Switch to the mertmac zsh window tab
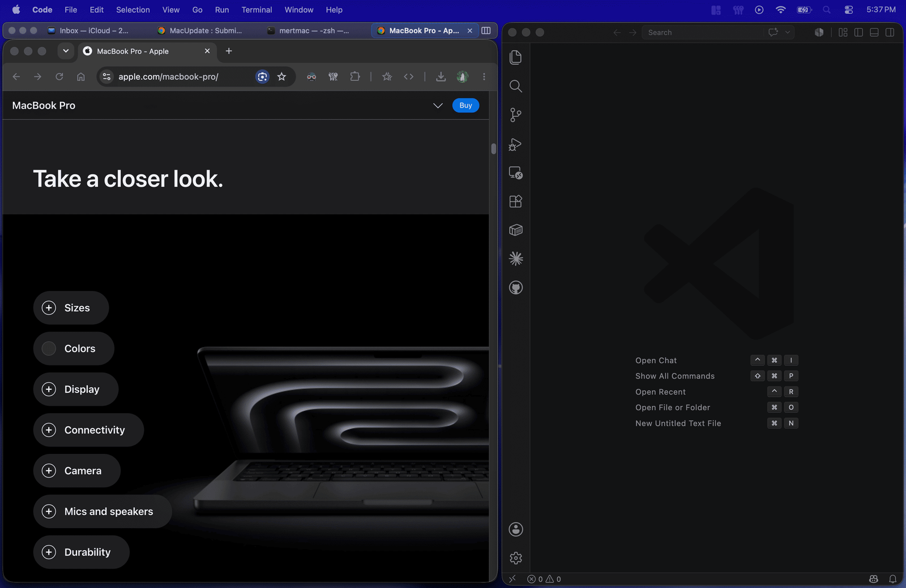Image resolution: width=906 pixels, height=588 pixels. 307,31
